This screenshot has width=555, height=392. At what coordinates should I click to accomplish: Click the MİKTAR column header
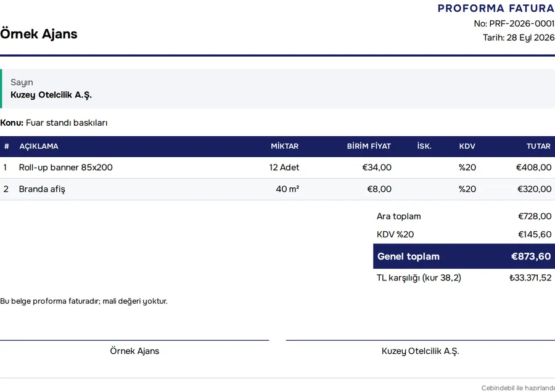click(284, 146)
